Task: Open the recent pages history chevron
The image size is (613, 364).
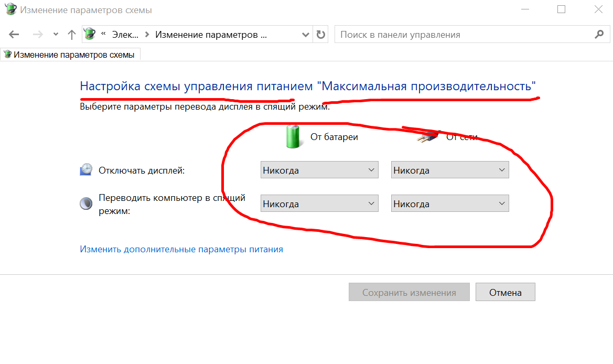Action: (56, 34)
